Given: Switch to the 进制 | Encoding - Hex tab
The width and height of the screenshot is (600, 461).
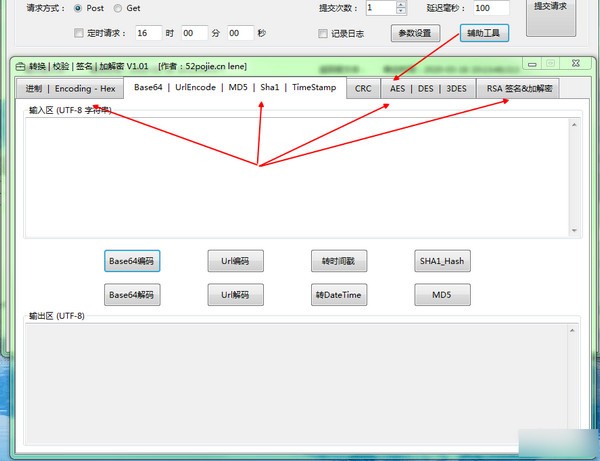Looking at the screenshot, I should (70, 89).
